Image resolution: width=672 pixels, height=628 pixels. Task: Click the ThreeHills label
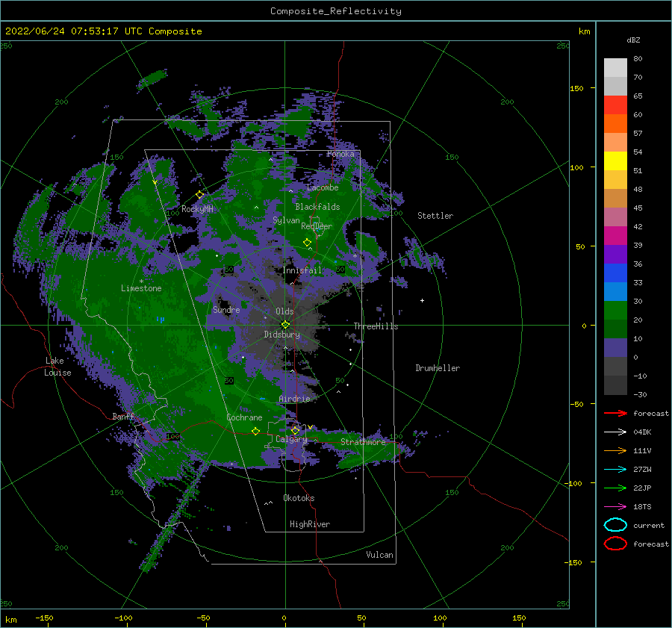coord(376,326)
